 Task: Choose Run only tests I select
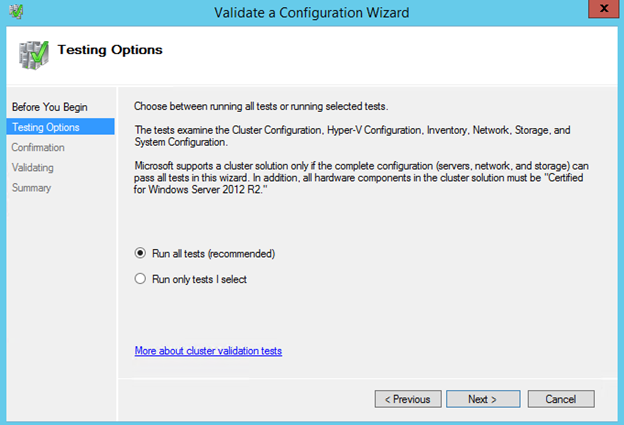(x=141, y=279)
